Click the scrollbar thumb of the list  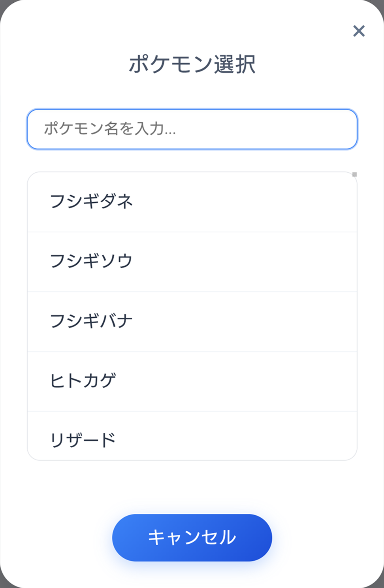point(355,174)
